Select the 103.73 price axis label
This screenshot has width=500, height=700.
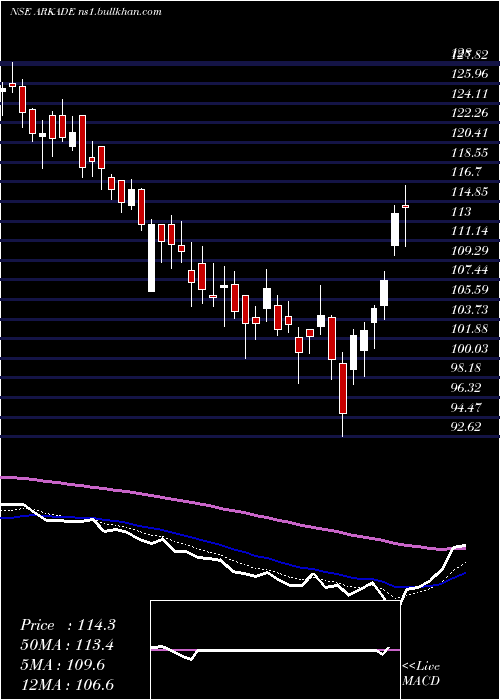tap(470, 309)
